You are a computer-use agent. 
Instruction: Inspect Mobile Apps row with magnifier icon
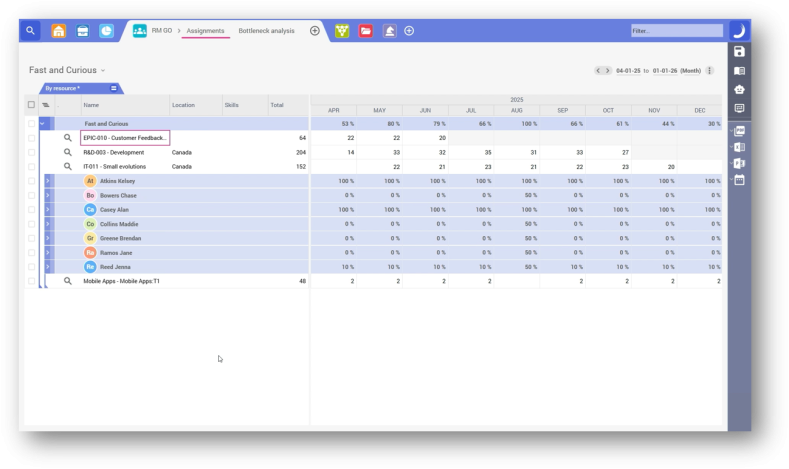[x=67, y=281]
